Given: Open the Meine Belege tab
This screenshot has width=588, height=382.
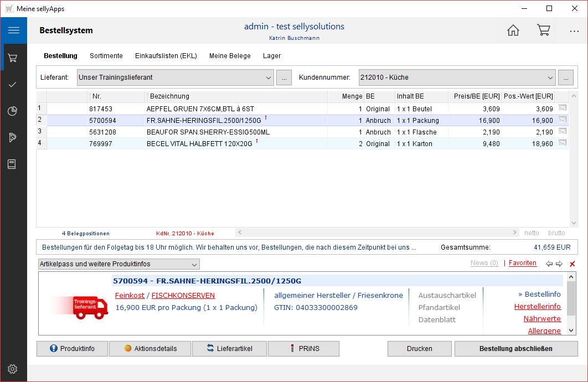Looking at the screenshot, I should click(230, 56).
